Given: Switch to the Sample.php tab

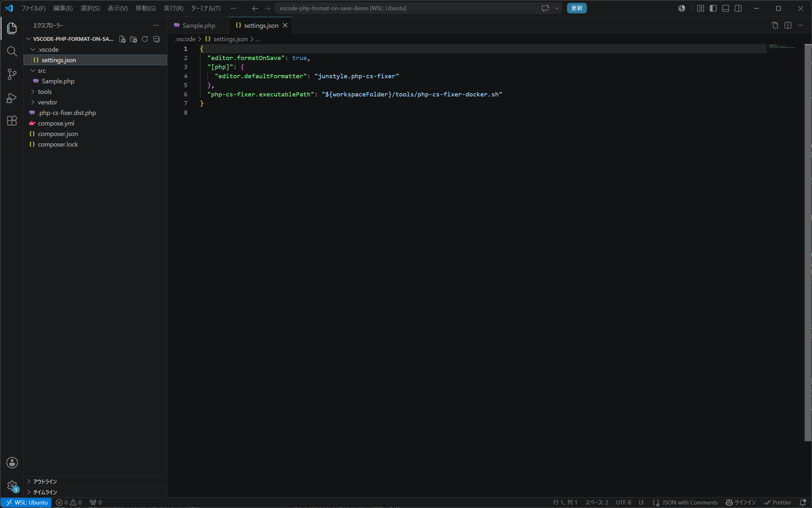Looking at the screenshot, I should 198,26.
